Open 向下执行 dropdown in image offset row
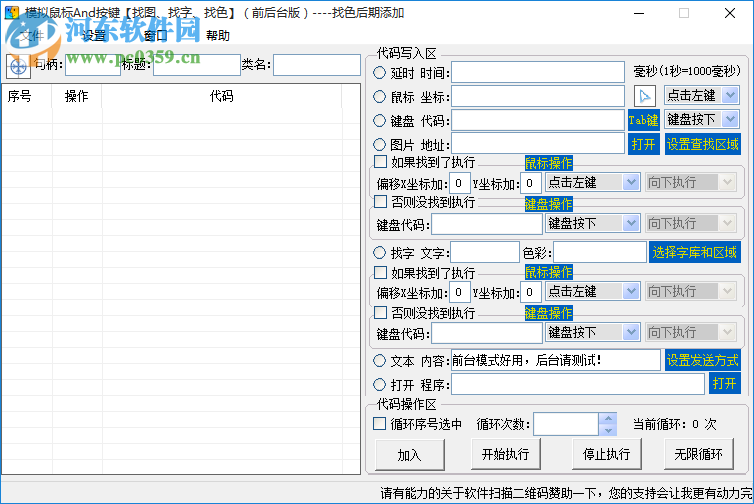 point(727,182)
